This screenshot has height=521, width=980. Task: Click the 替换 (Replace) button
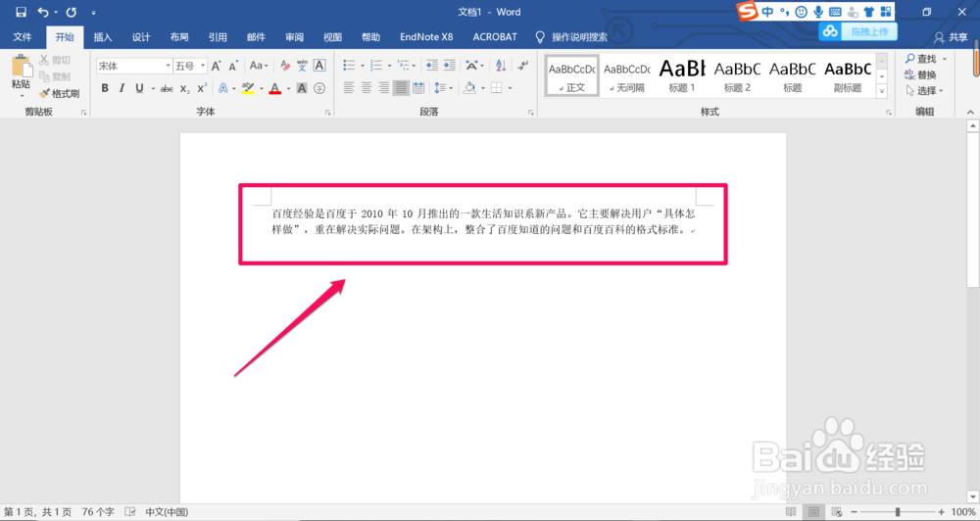pyautogui.click(x=920, y=75)
